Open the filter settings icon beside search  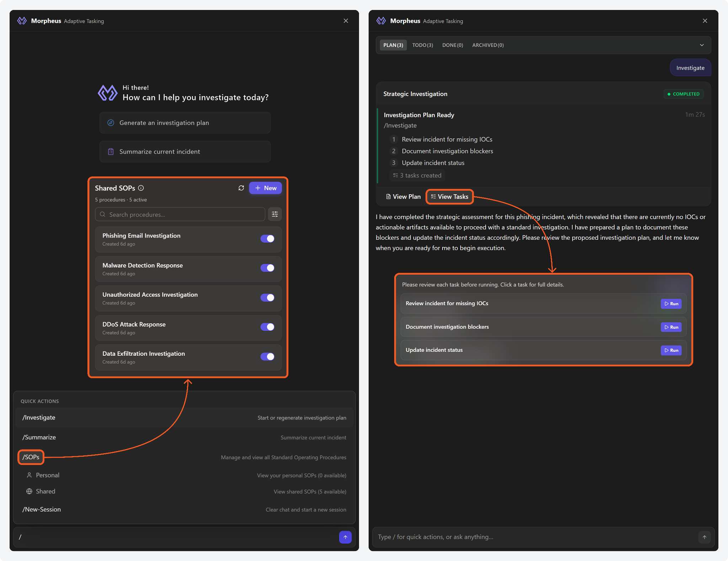click(x=275, y=214)
